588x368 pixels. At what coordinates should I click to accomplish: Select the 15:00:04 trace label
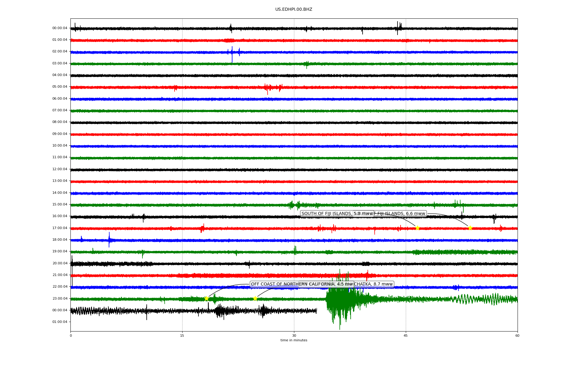coord(60,205)
